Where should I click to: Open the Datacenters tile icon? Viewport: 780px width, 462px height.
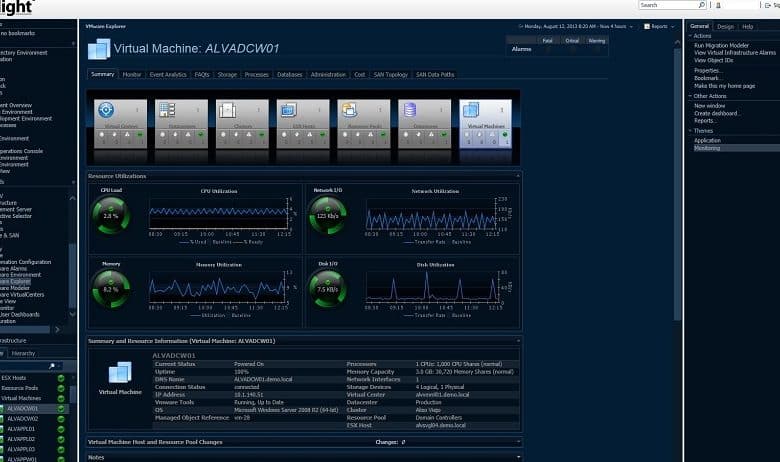coord(167,109)
